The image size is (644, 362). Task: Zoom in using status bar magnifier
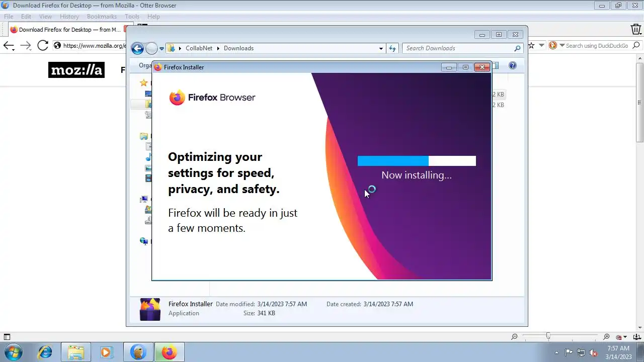click(x=606, y=337)
